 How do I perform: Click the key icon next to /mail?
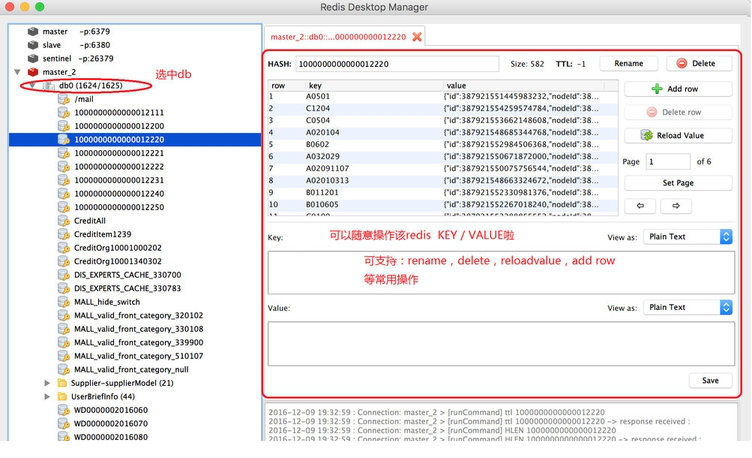[64, 99]
